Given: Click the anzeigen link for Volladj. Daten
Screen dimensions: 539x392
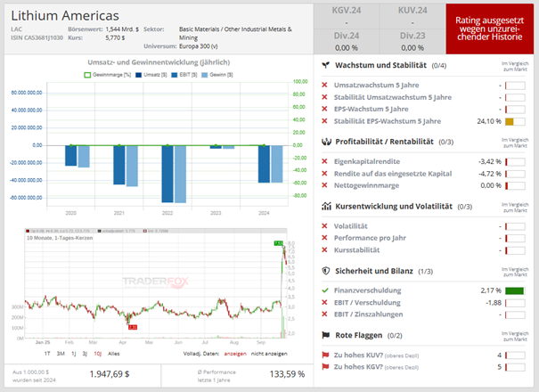Looking at the screenshot, I should [235, 354].
